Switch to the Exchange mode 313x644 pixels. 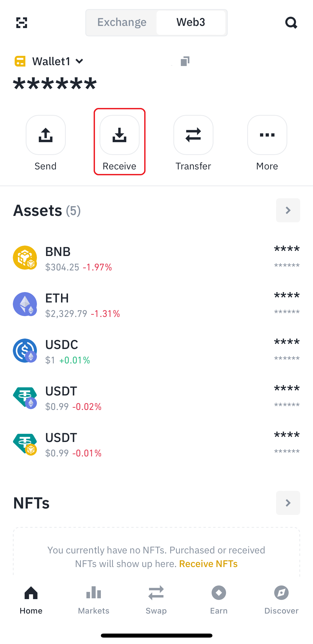(x=122, y=22)
